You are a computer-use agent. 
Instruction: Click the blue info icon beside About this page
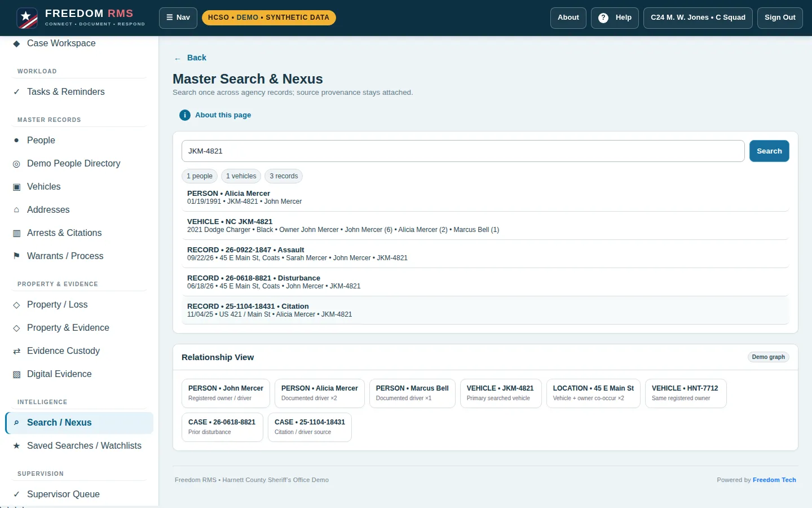point(185,115)
